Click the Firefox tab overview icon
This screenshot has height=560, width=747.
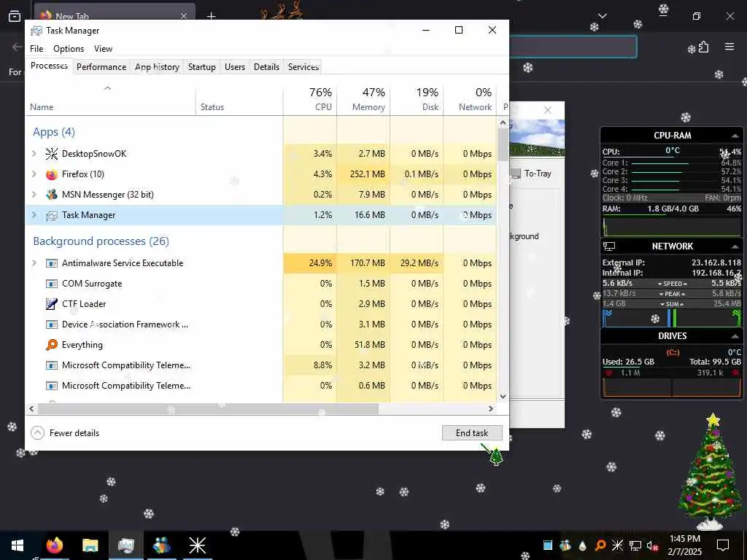point(15,16)
